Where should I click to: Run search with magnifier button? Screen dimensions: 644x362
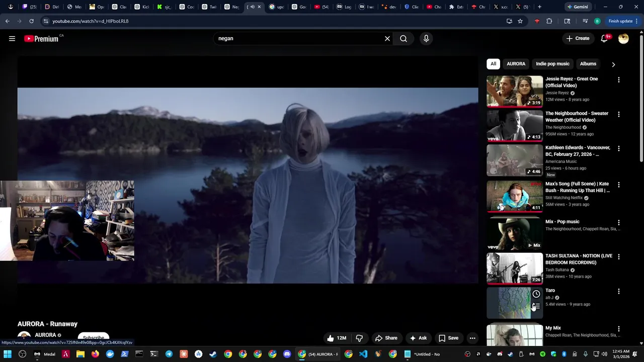404,38
